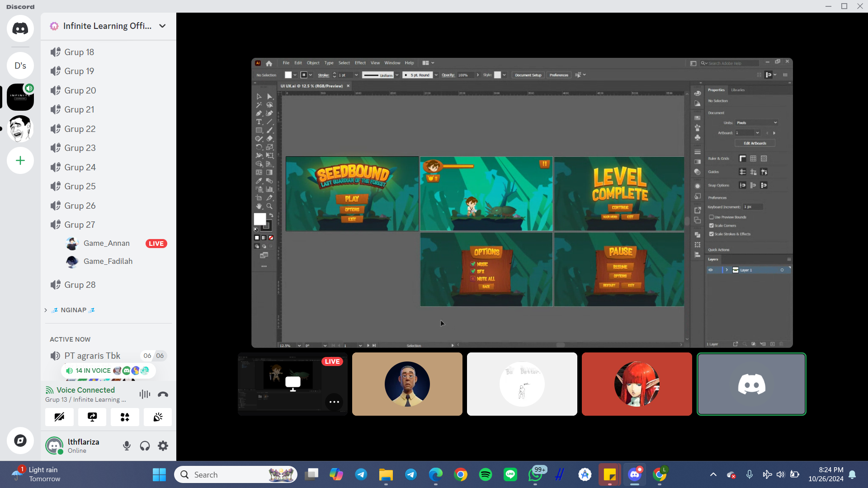The width and height of the screenshot is (868, 488).
Task: Click the Windows Start button
Action: click(159, 474)
